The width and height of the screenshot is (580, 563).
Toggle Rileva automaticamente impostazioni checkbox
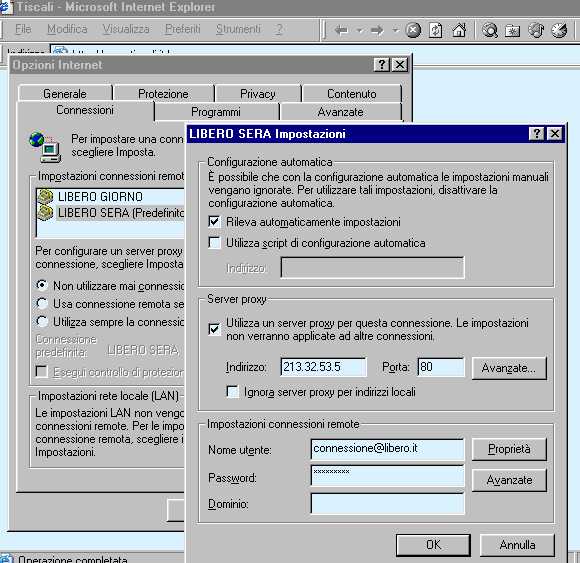pos(214,222)
